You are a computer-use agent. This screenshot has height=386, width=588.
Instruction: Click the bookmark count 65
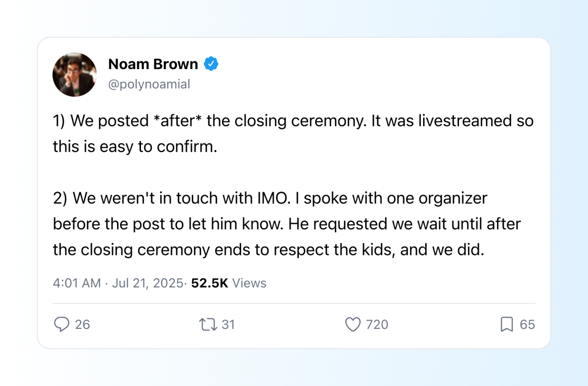pos(527,324)
